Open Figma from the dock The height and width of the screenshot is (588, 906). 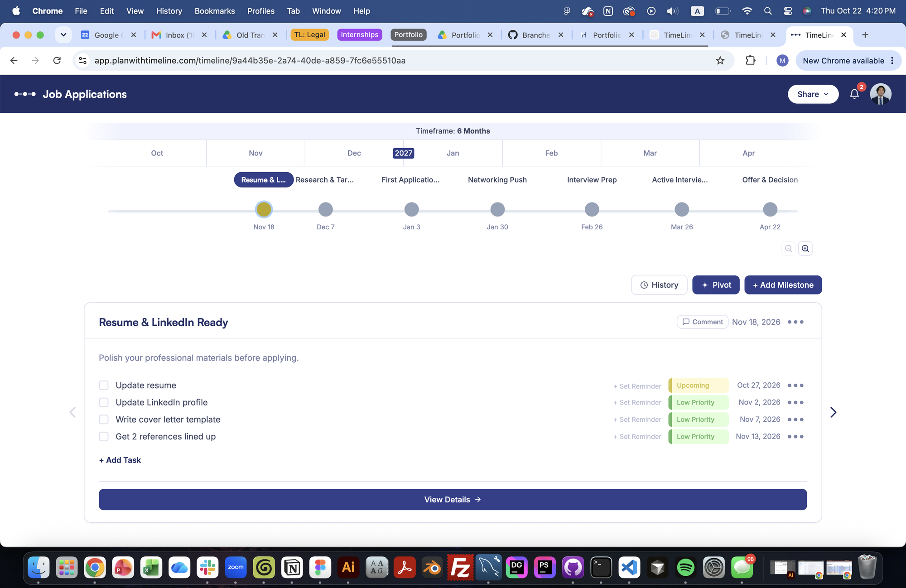tap(320, 567)
